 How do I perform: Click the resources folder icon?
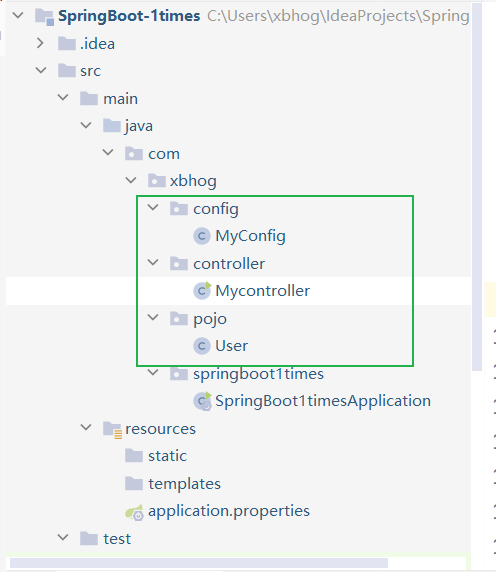coord(112,429)
